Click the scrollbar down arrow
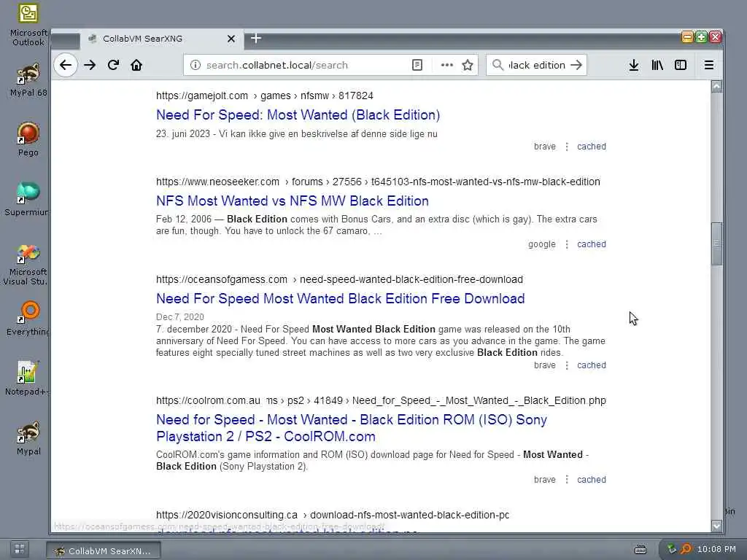 [x=716, y=526]
